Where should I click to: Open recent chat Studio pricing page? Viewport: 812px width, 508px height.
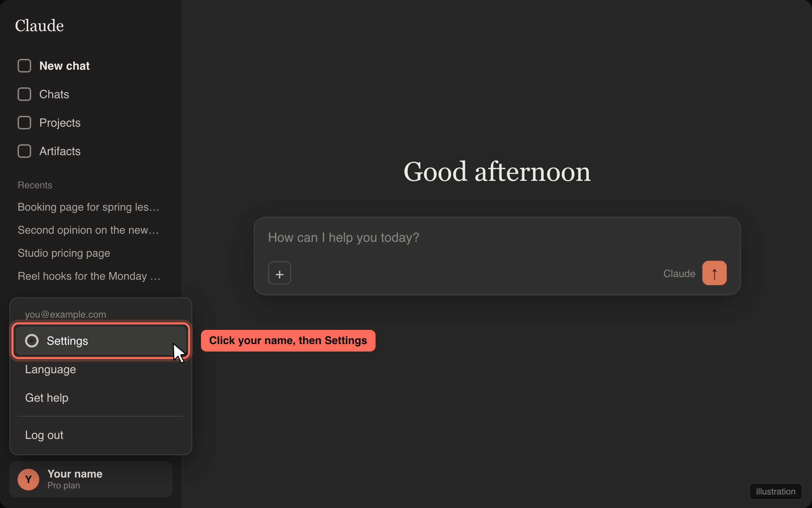[x=64, y=253]
